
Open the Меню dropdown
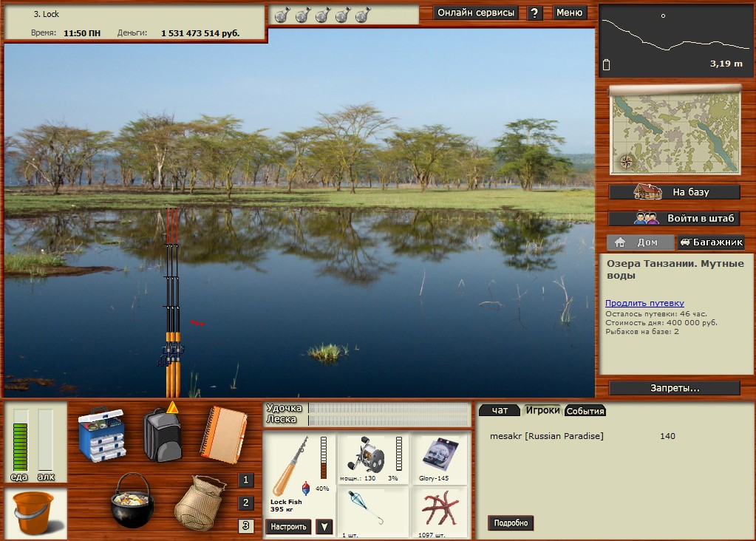pyautogui.click(x=569, y=13)
